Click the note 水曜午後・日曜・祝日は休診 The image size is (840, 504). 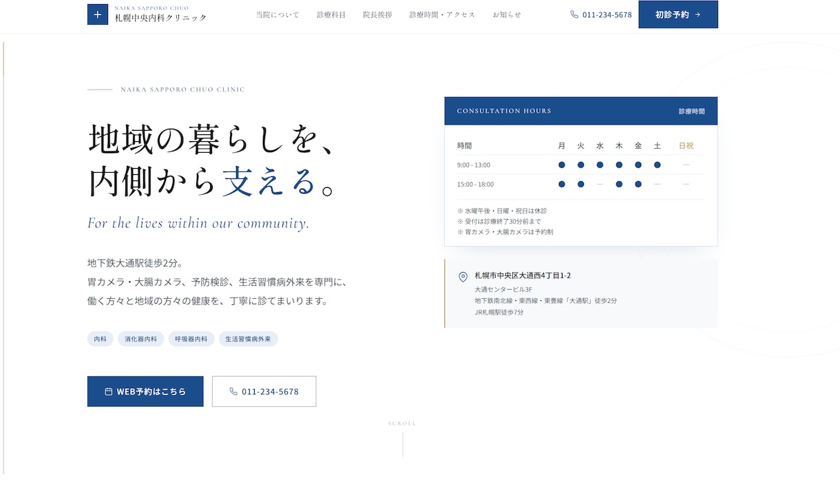coord(502,211)
